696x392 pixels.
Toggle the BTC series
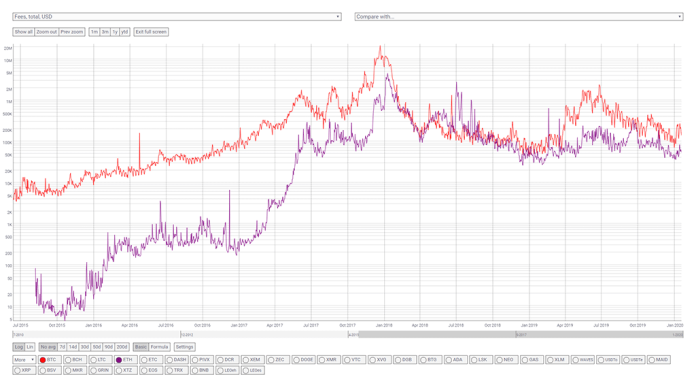pyautogui.click(x=49, y=360)
